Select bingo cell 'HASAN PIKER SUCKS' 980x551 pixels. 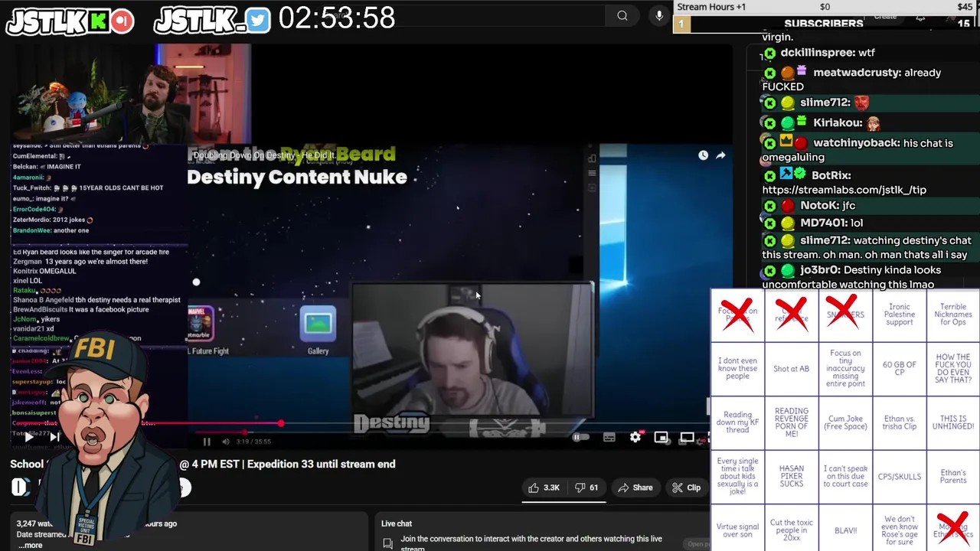[x=791, y=476]
